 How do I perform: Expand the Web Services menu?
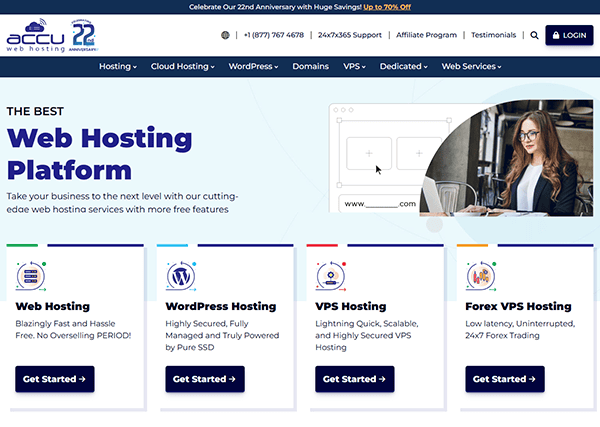[x=471, y=67]
